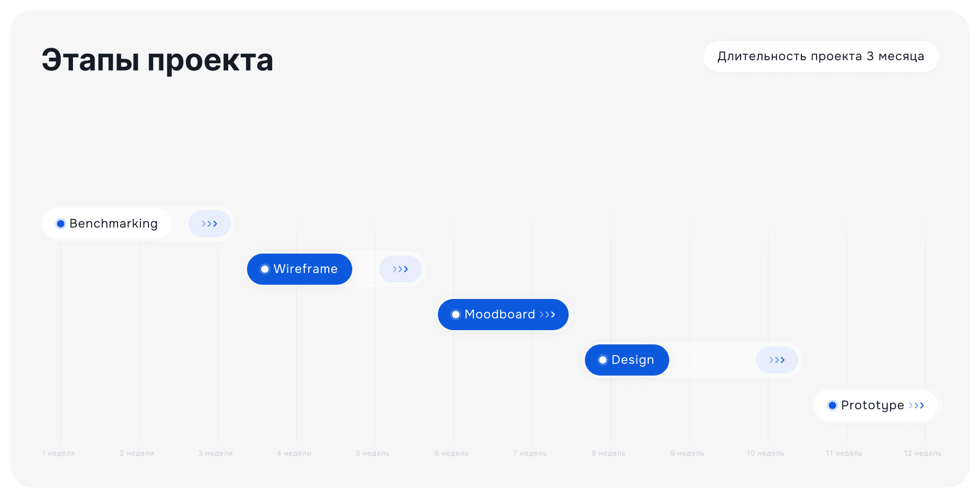This screenshot has height=498, width=980.
Task: Select the Benchmarking stage label
Action: tap(113, 224)
